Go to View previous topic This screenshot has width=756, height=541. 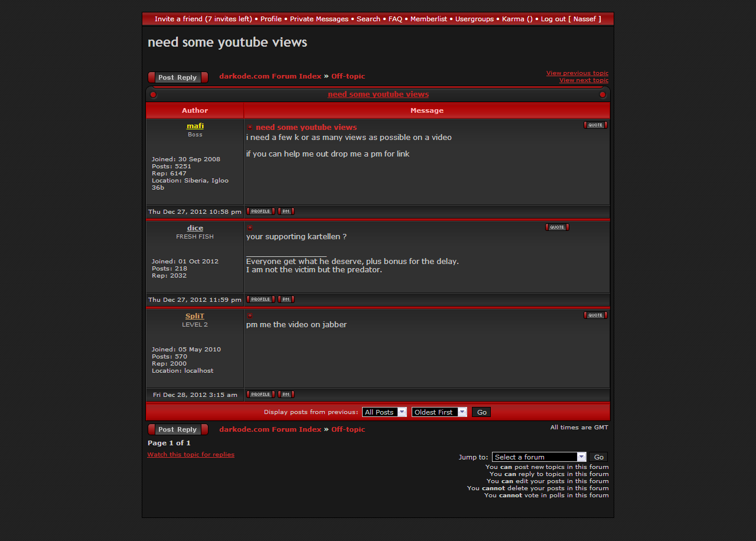click(577, 73)
